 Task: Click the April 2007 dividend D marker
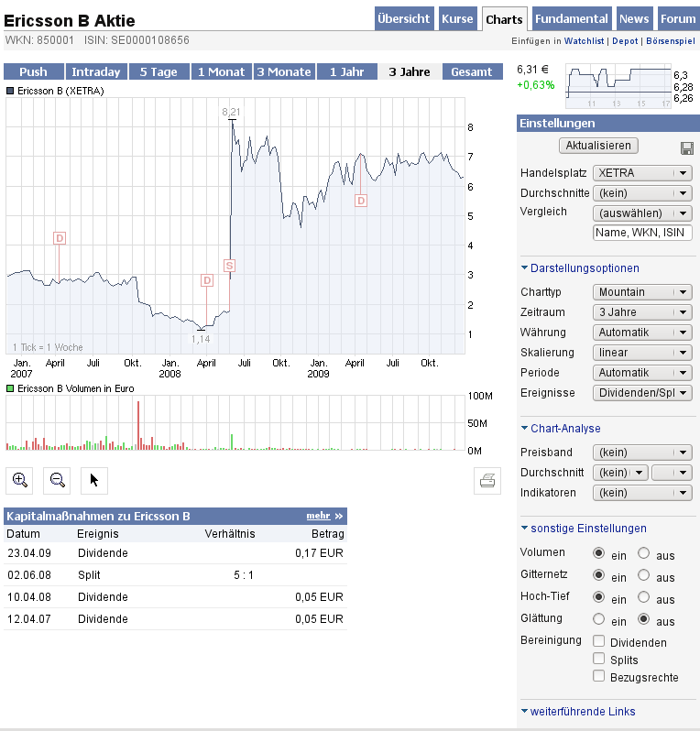(x=60, y=238)
